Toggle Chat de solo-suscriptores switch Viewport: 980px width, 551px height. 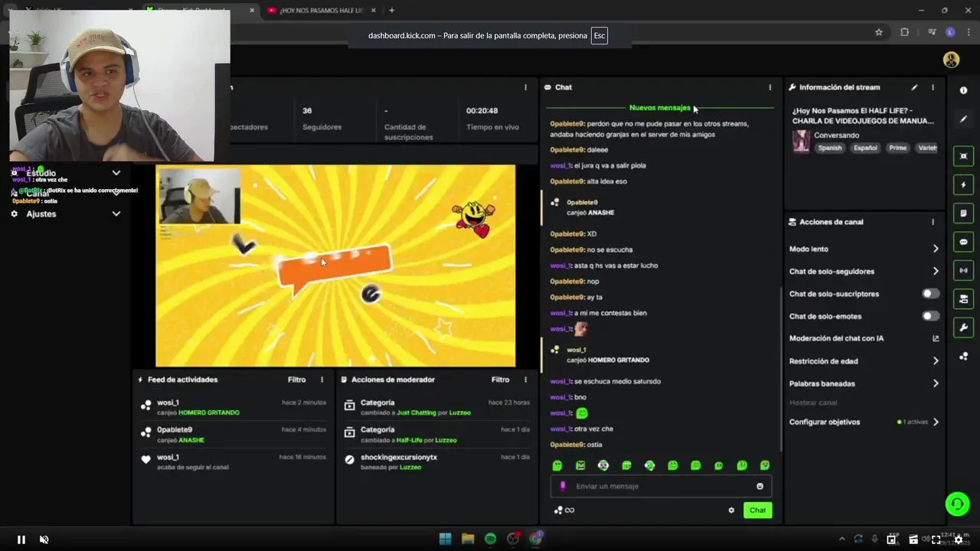point(930,294)
